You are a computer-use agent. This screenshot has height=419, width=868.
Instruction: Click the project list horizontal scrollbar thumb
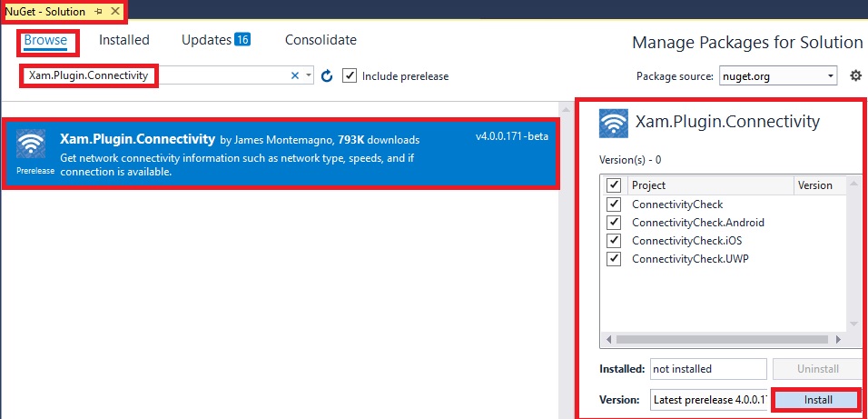722,339
